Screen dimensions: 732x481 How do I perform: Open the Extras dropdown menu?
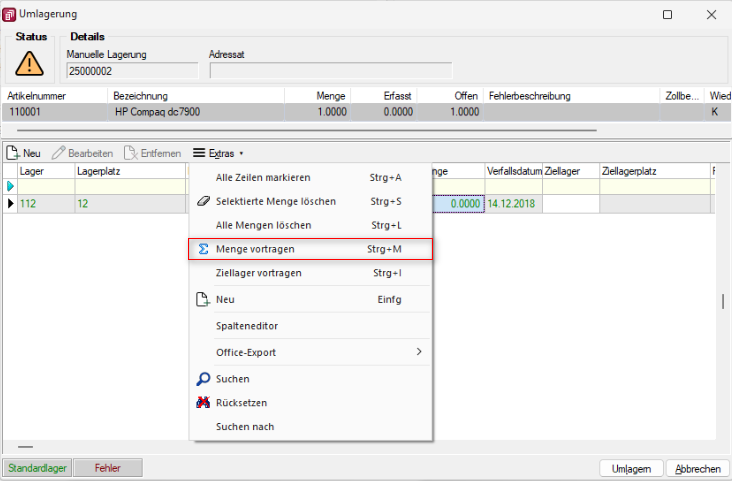click(x=218, y=153)
